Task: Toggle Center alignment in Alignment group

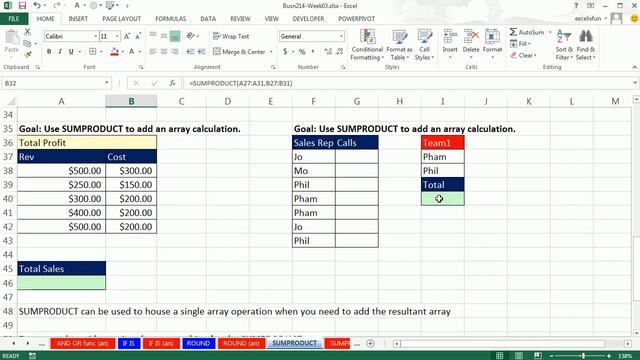Action: [164, 52]
